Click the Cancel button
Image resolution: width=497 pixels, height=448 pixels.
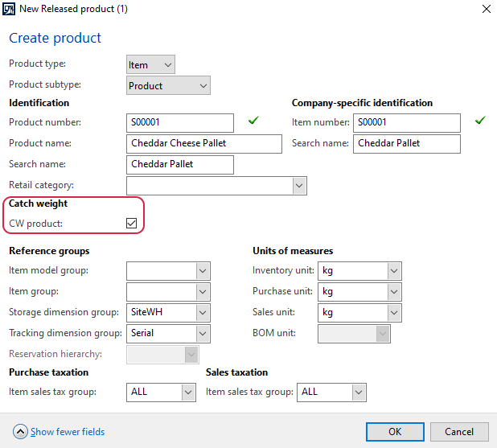coord(459,432)
